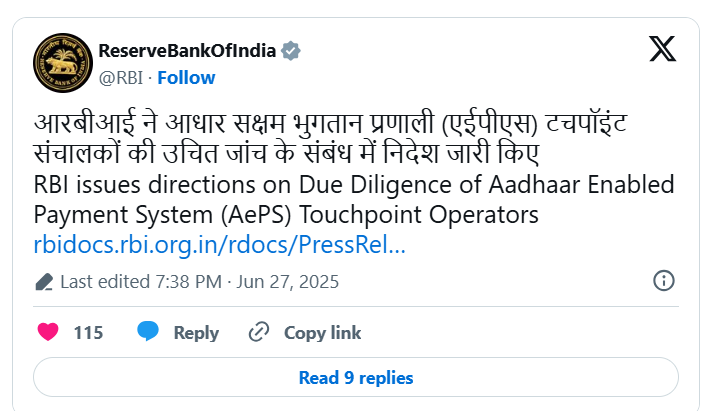Click the chain link icon

[259, 332]
